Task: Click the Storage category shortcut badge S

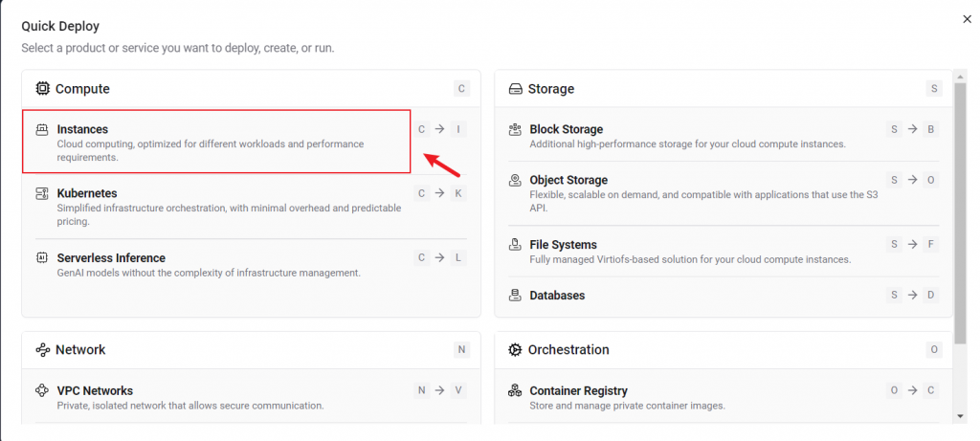Action: [934, 89]
